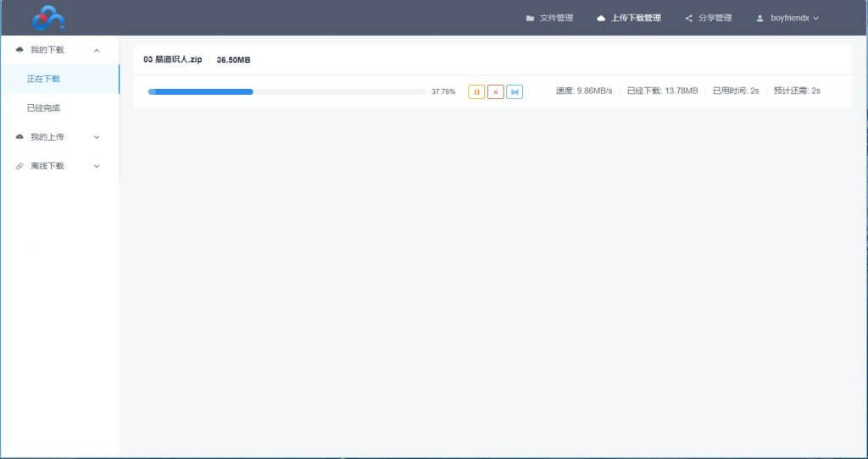This screenshot has width=868, height=459.
Task: Click the cloud logo in the header
Action: [48, 18]
